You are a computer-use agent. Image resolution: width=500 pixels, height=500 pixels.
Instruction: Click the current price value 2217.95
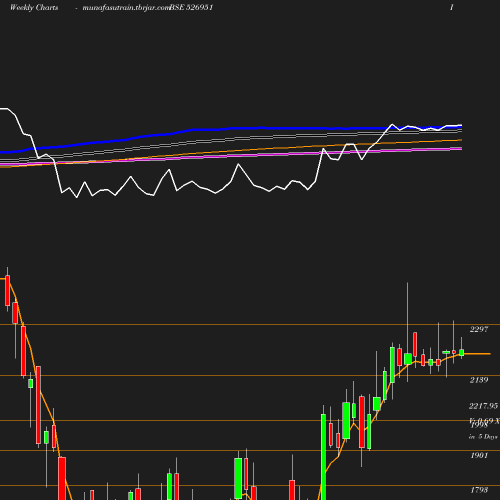point(483,406)
